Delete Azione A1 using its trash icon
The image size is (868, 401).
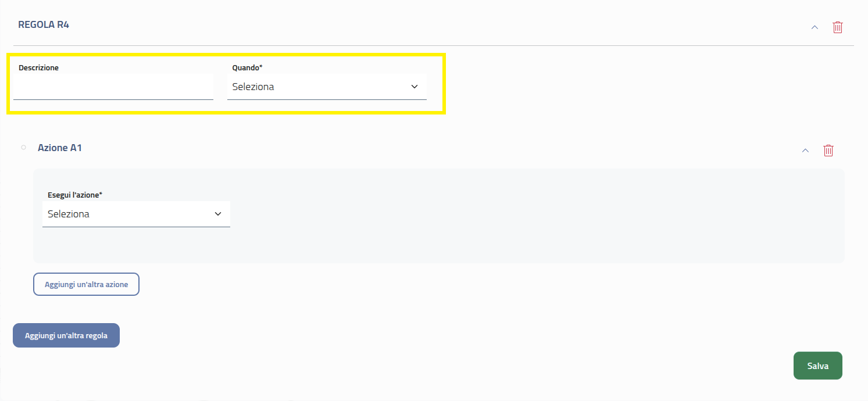coord(828,151)
